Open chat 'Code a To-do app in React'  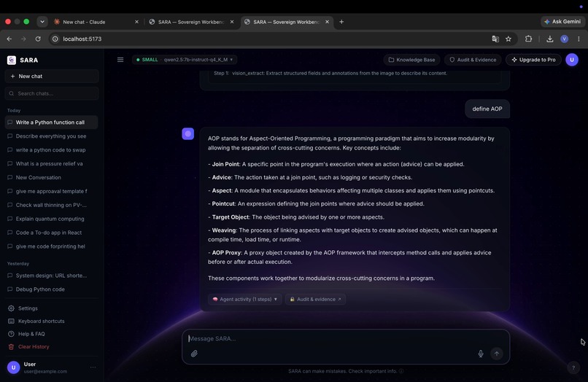[x=51, y=233]
